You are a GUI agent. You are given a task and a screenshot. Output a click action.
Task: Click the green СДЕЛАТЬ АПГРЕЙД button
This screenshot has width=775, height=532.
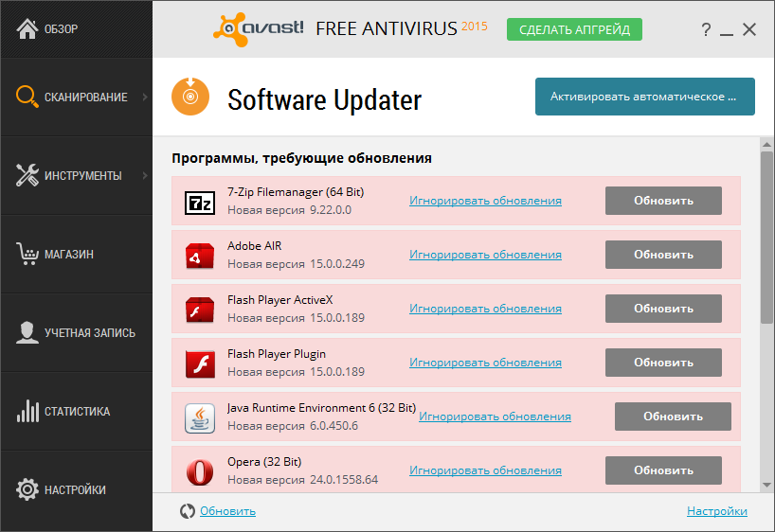pos(574,29)
